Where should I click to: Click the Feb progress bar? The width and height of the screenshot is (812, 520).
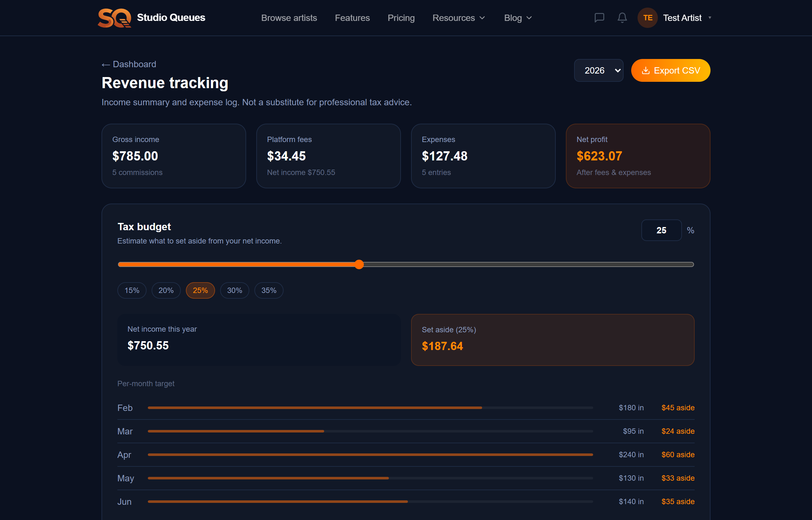370,408
